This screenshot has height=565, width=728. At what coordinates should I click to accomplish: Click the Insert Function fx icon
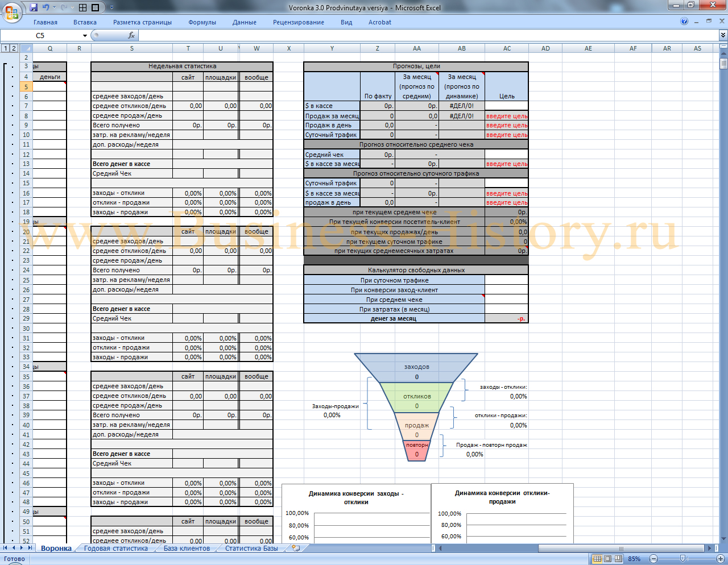(x=131, y=35)
